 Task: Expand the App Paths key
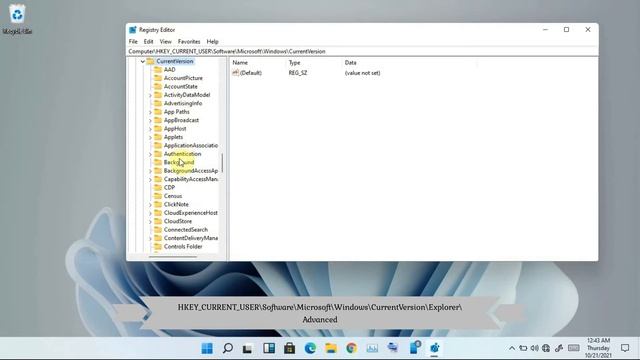[150, 112]
